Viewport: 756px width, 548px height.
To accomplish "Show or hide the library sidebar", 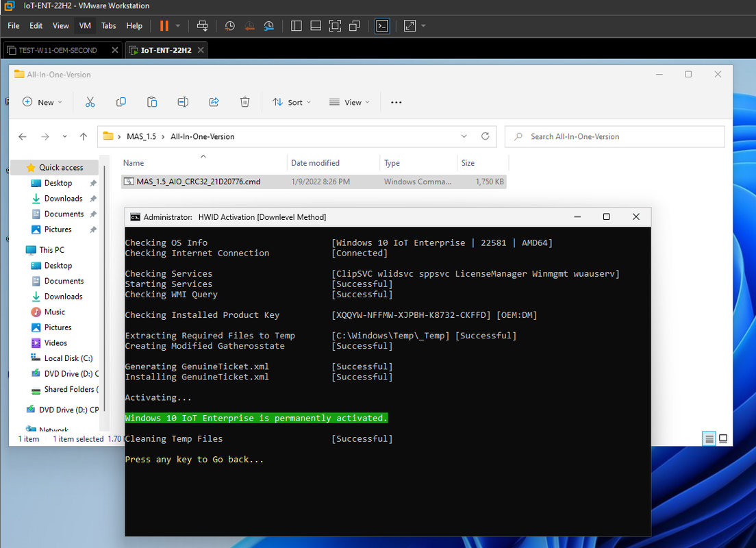I will pyautogui.click(x=297, y=26).
